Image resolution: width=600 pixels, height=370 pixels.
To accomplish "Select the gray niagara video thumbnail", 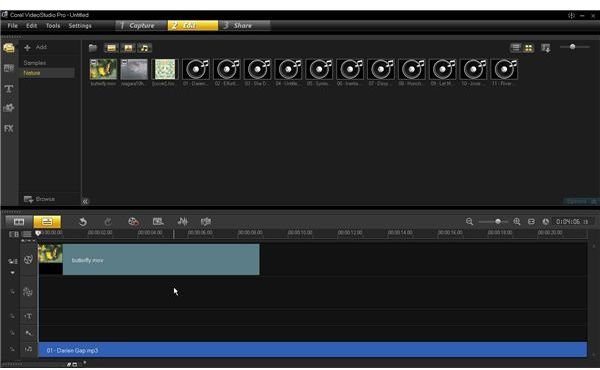I will tap(134, 69).
